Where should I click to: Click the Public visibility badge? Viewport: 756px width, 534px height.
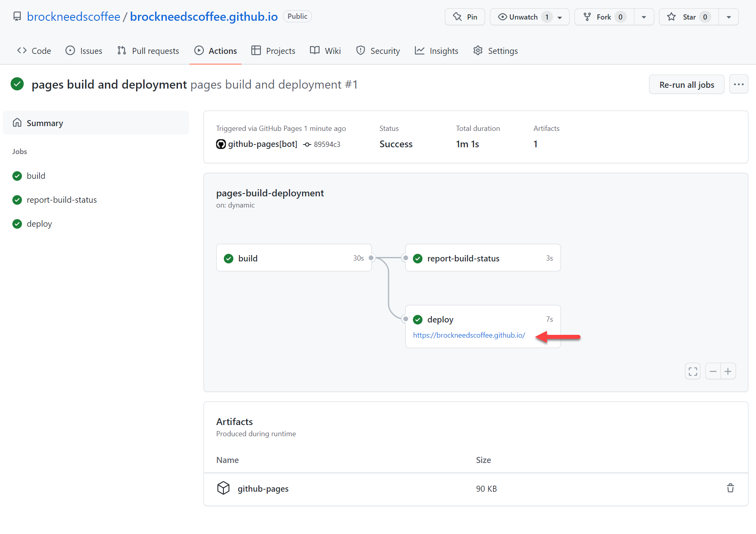[x=297, y=16]
